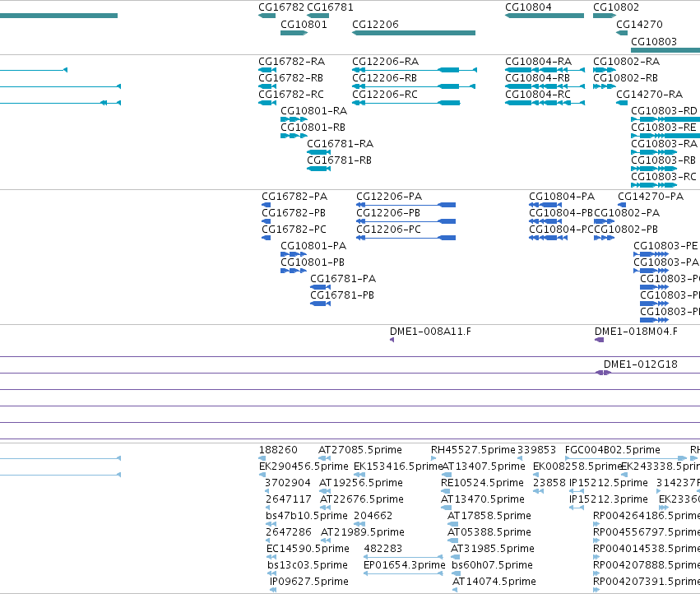This screenshot has height=594, width=700.
Task: Click protein CG12206-PB
Action: pyautogui.click(x=388, y=213)
